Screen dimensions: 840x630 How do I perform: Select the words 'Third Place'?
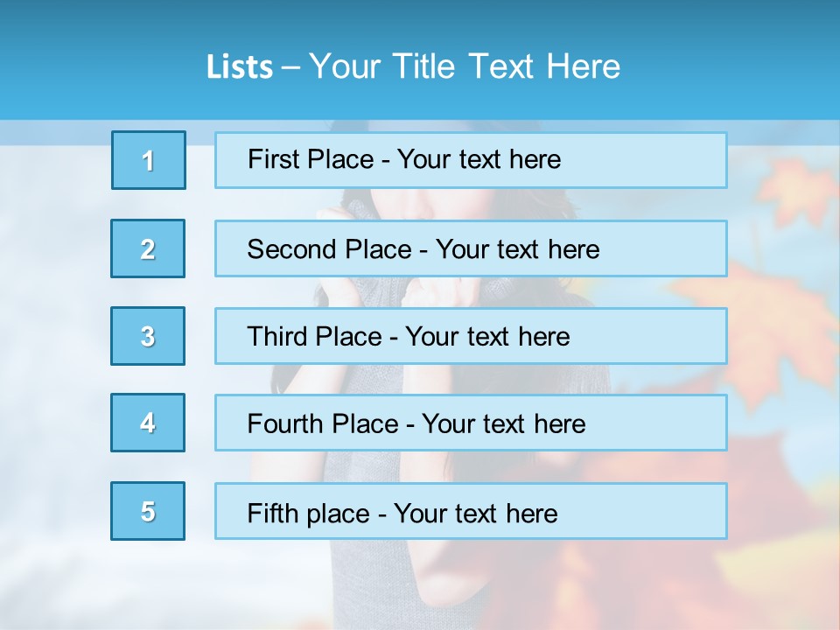[x=314, y=336]
